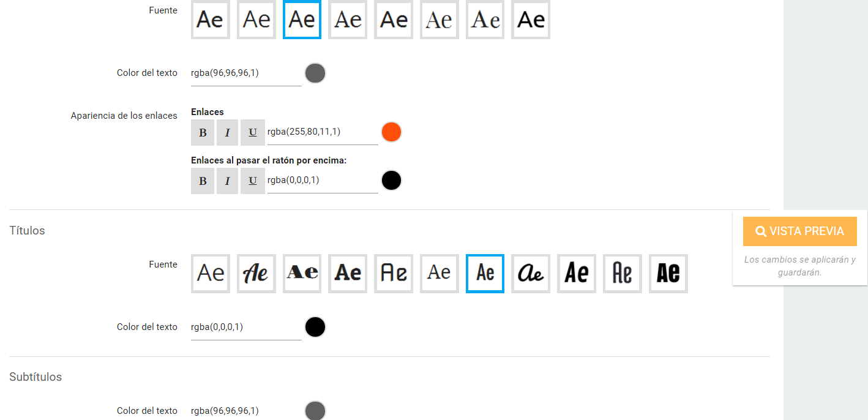Screen dimensions: 868x420
Task: Open the Títulos black text color swatch
Action: (x=315, y=327)
